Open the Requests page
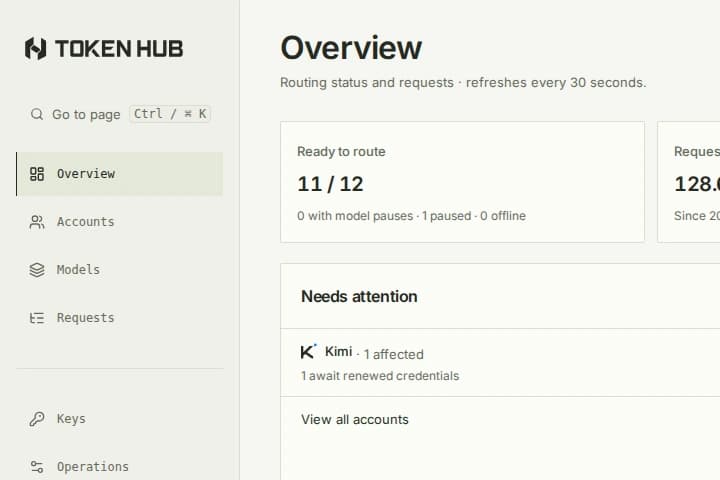720x480 pixels. click(119, 318)
